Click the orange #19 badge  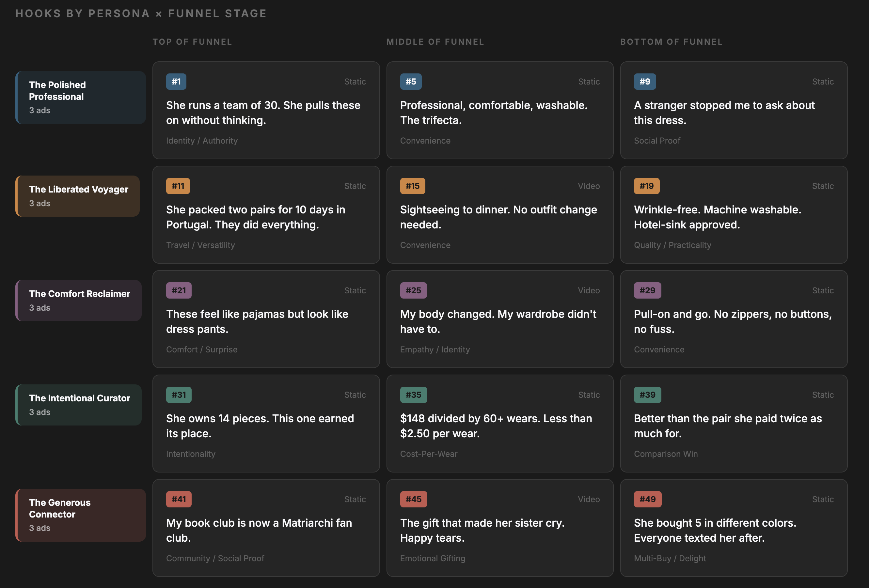tap(646, 186)
